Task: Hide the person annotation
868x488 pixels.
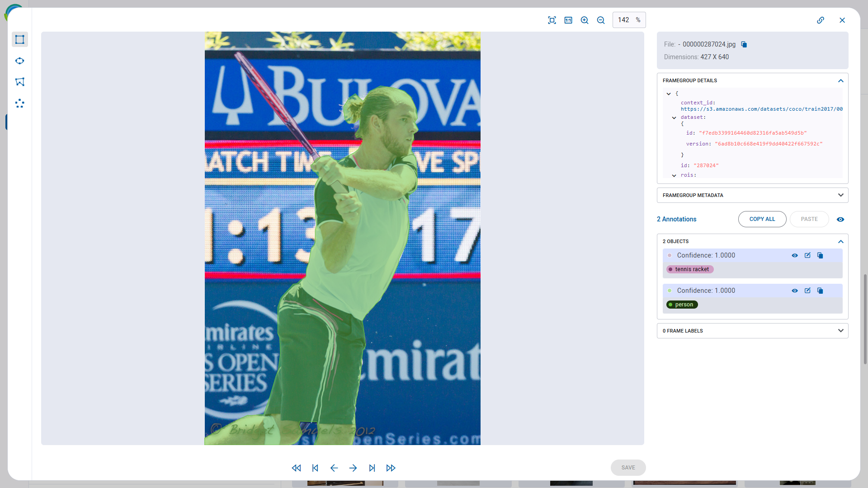Action: pos(794,291)
